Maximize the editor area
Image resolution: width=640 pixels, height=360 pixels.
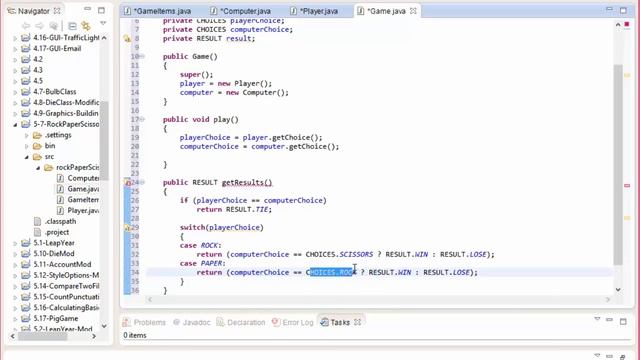[x=623, y=10]
